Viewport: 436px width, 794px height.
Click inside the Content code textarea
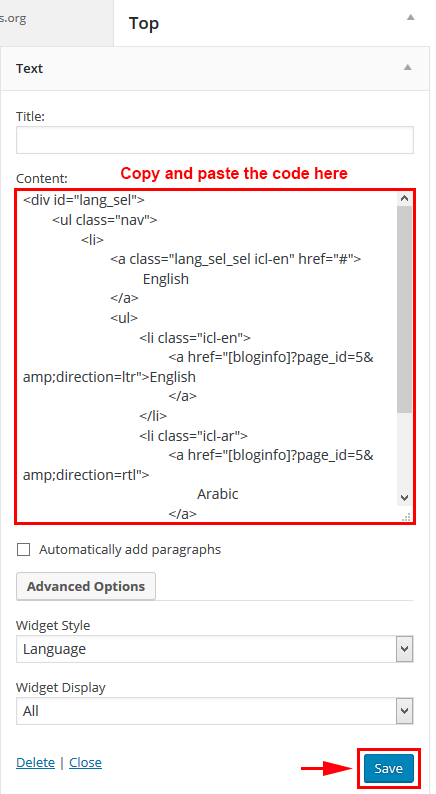[x=207, y=356]
